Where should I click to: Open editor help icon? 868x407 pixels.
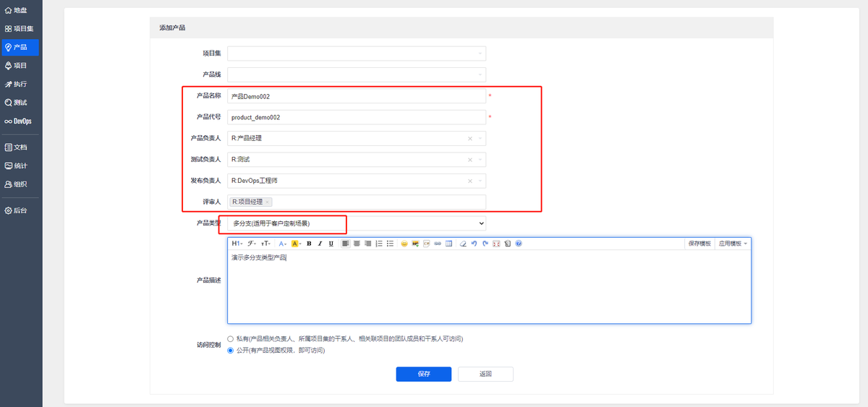tap(519, 244)
